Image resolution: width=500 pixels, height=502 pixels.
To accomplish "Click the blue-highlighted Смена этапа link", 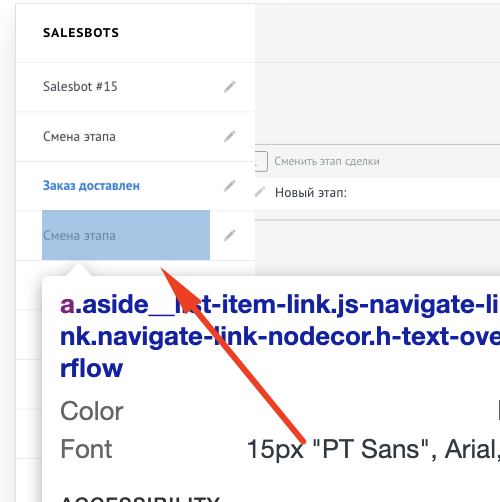I will tap(126, 235).
